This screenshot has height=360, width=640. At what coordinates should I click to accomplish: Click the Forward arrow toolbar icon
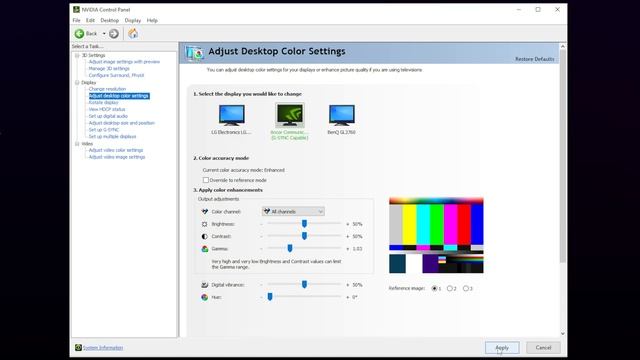pos(114,33)
